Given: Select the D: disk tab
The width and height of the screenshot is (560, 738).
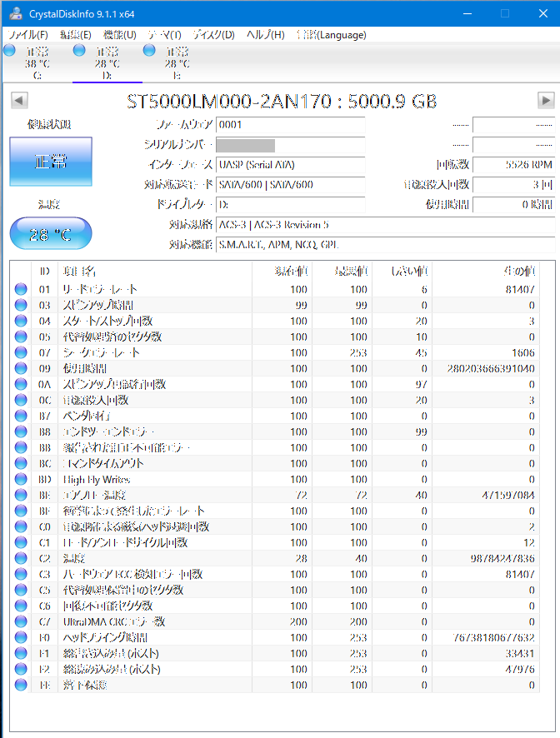Looking at the screenshot, I should point(107,62).
